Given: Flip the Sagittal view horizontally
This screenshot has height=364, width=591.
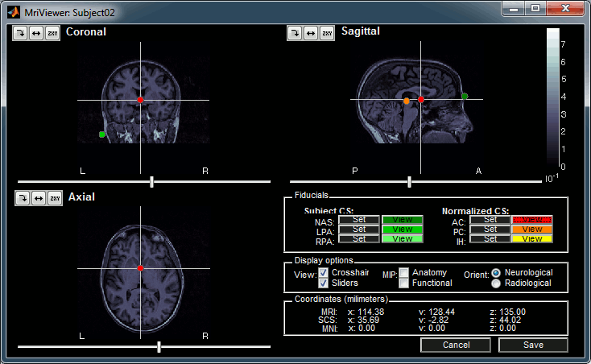Looking at the screenshot, I should [311, 33].
